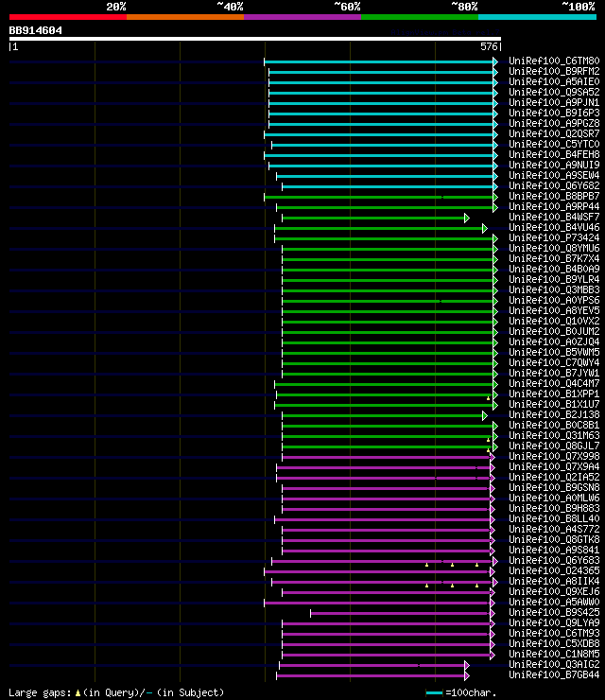
Task: Select hit label UniRef100_Q3AIG2
Action: tap(554, 664)
